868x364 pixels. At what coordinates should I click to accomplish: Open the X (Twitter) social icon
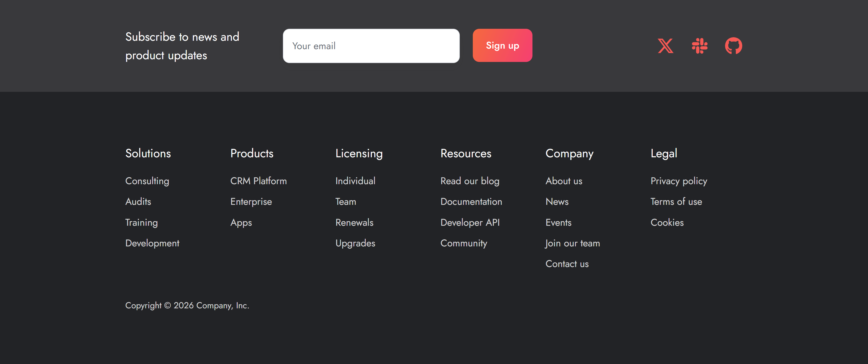(x=665, y=46)
